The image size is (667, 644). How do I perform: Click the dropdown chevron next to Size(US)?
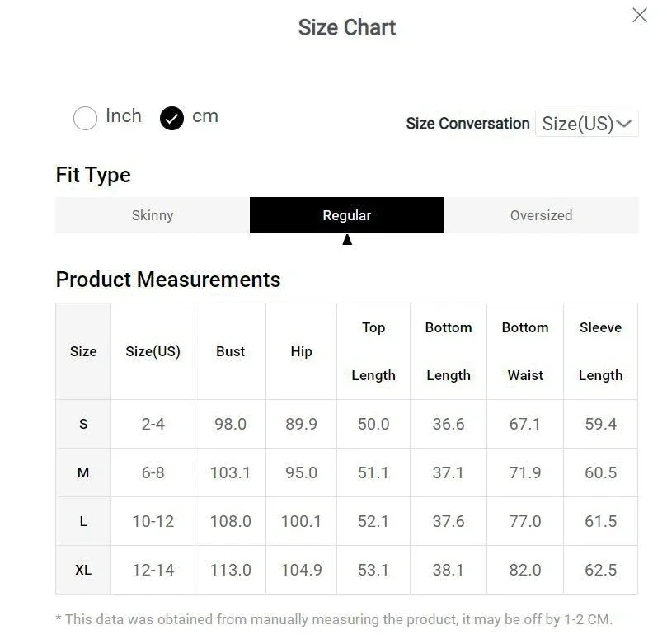click(x=624, y=124)
